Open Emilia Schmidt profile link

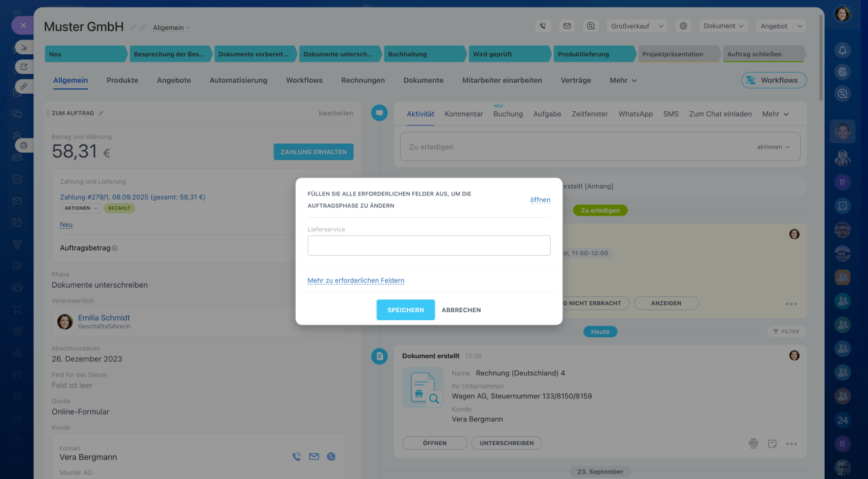click(104, 318)
